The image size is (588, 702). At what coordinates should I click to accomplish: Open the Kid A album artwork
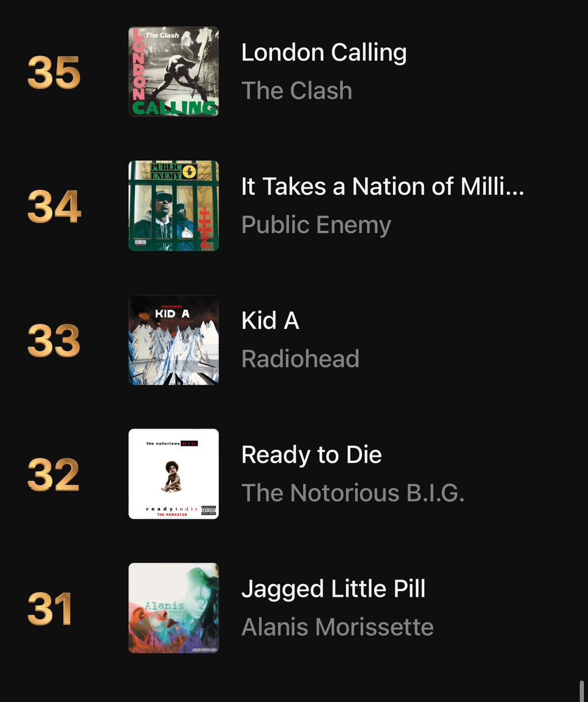click(173, 340)
